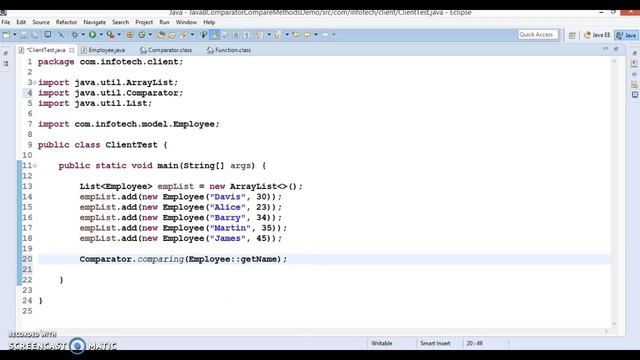Open the Edit menu
This screenshot has width=640, height=360.
(x=21, y=22)
